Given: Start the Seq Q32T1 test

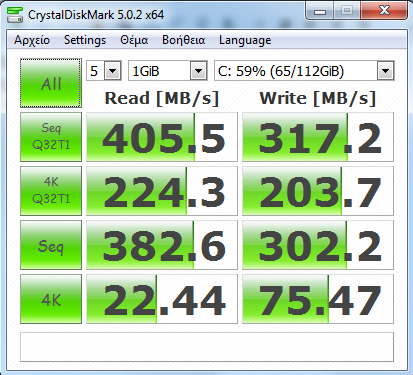Looking at the screenshot, I should click(x=51, y=137).
